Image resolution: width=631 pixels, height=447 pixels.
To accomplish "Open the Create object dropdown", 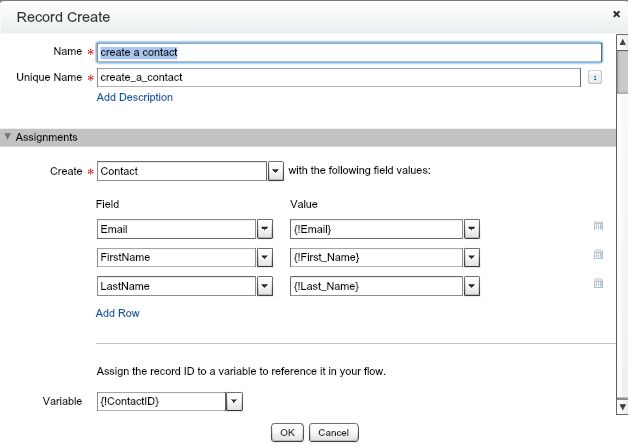I will pyautogui.click(x=276, y=171).
